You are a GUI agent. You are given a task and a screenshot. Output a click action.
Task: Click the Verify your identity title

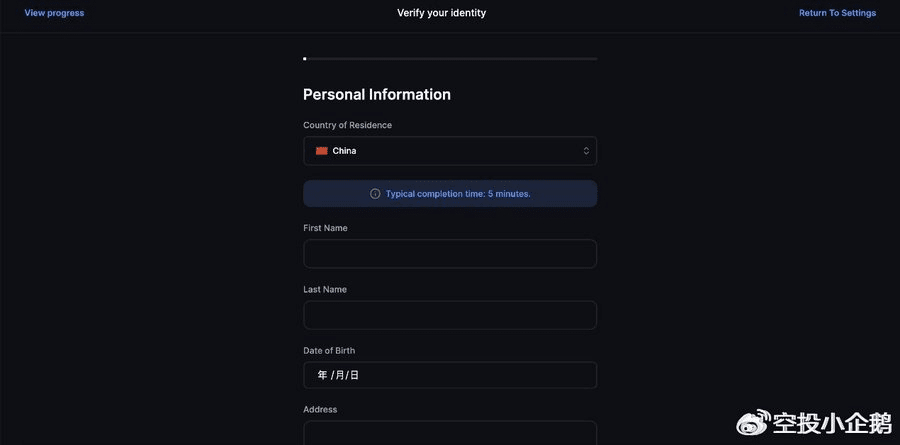[442, 13]
